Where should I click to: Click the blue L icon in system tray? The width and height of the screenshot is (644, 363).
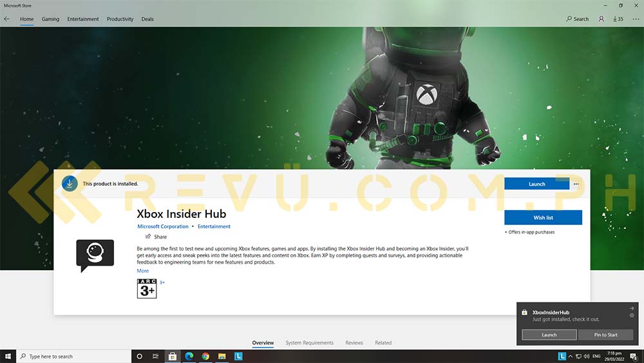tap(562, 356)
